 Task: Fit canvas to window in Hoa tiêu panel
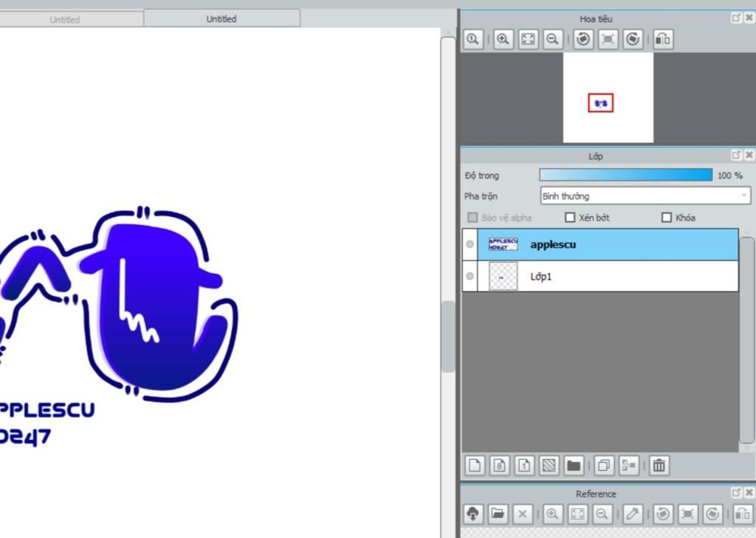(x=528, y=39)
